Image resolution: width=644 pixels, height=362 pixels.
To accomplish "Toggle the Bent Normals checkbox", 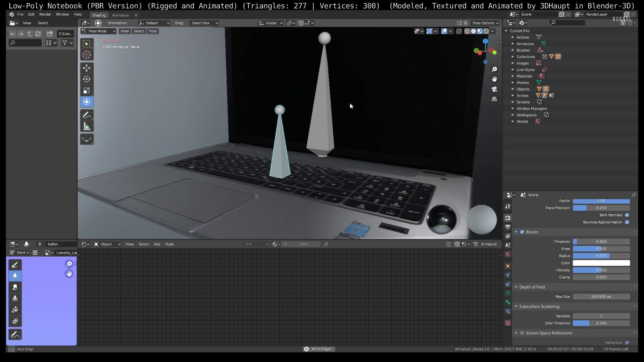I will pos(627,215).
